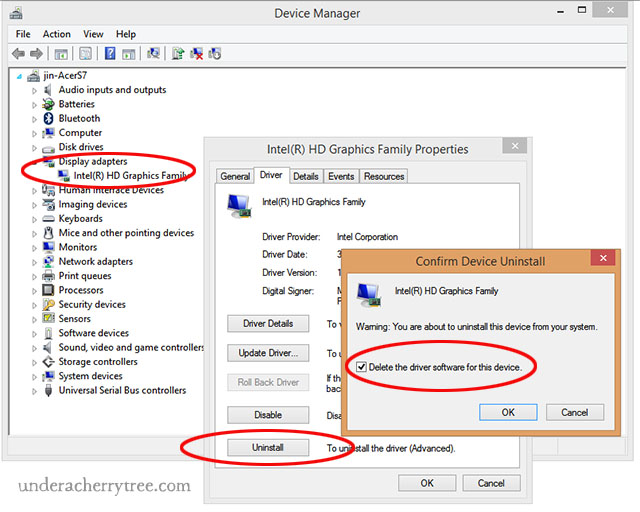Click the Bluetooth icon in device tree
This screenshot has height=512, width=640.
point(49,118)
